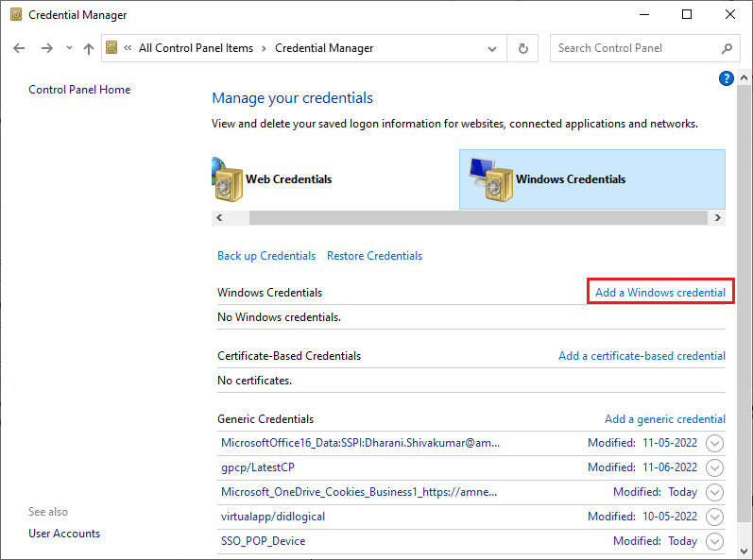This screenshot has height=560, width=753.
Task: Open Control Panel Home
Action: (x=79, y=90)
